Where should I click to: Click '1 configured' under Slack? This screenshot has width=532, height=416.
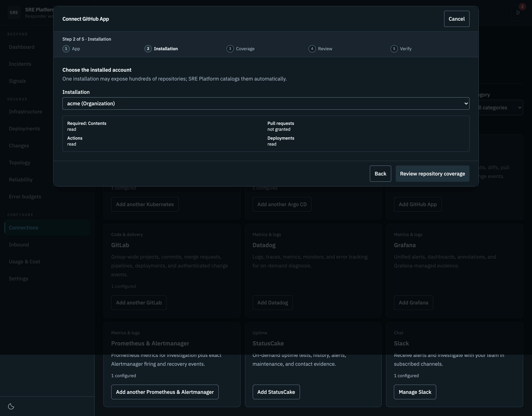click(x=406, y=376)
